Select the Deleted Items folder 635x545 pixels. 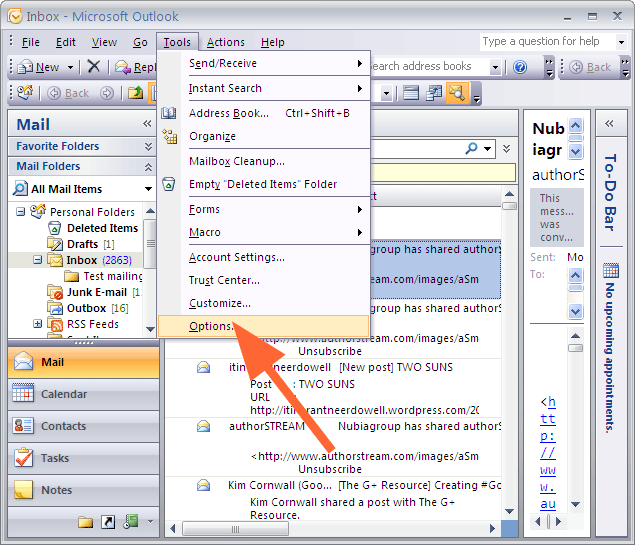tap(102, 228)
